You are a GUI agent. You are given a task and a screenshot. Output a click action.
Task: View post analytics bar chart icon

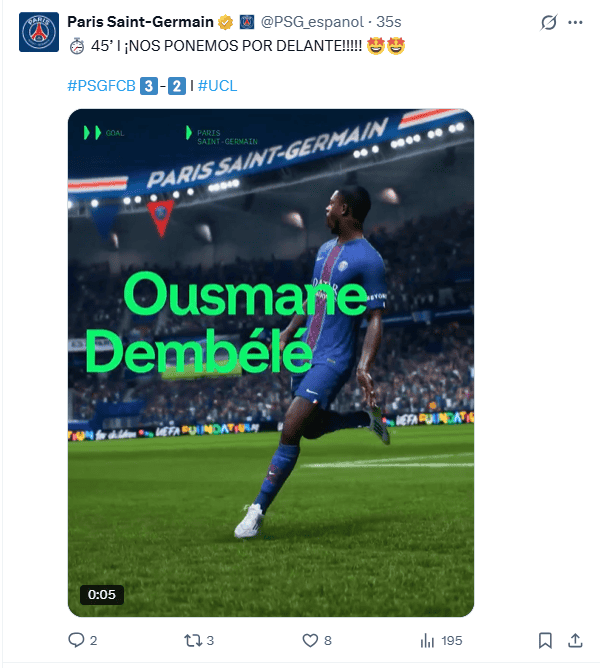(x=427, y=640)
